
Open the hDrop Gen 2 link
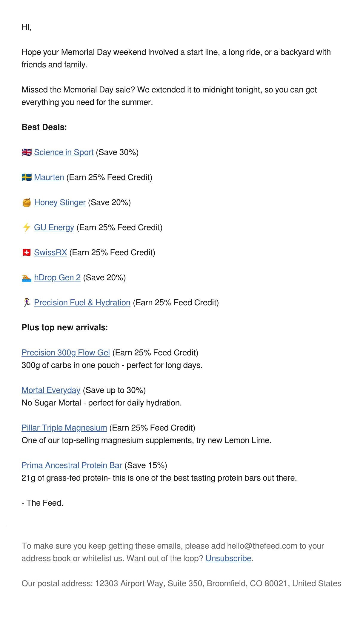(57, 278)
